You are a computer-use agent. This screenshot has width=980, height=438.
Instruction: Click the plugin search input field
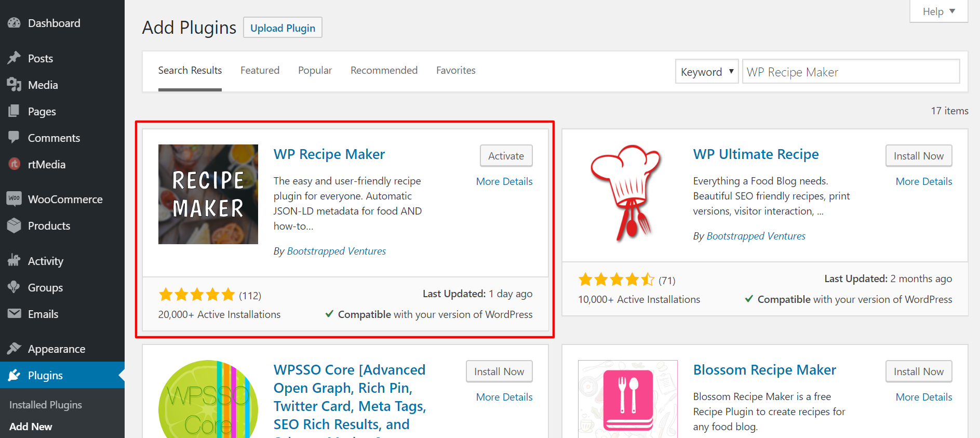pos(851,72)
